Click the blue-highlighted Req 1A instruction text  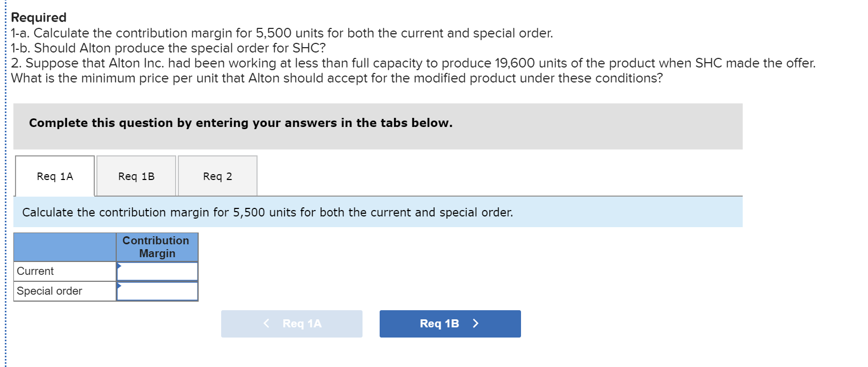pyautogui.click(x=267, y=213)
